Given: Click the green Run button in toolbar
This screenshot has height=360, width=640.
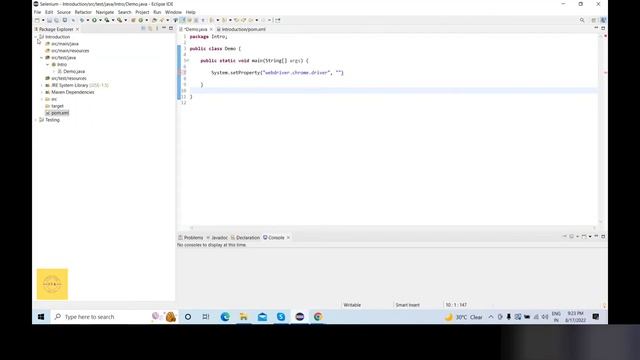Looking at the screenshot, I should coord(94,20).
